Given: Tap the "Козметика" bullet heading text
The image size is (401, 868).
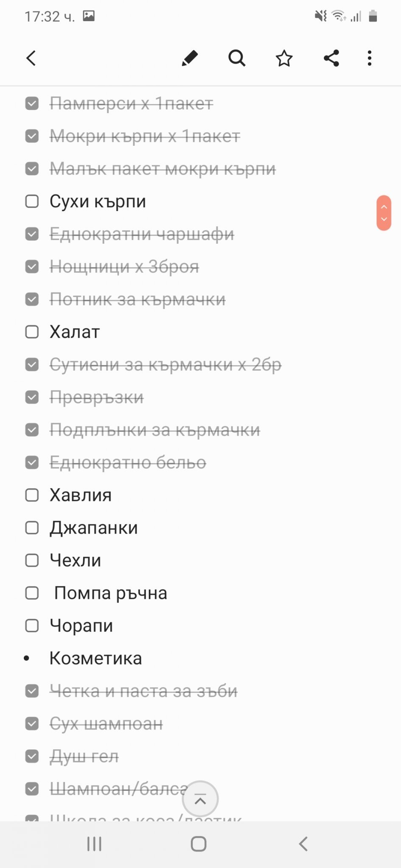Looking at the screenshot, I should coord(95,658).
